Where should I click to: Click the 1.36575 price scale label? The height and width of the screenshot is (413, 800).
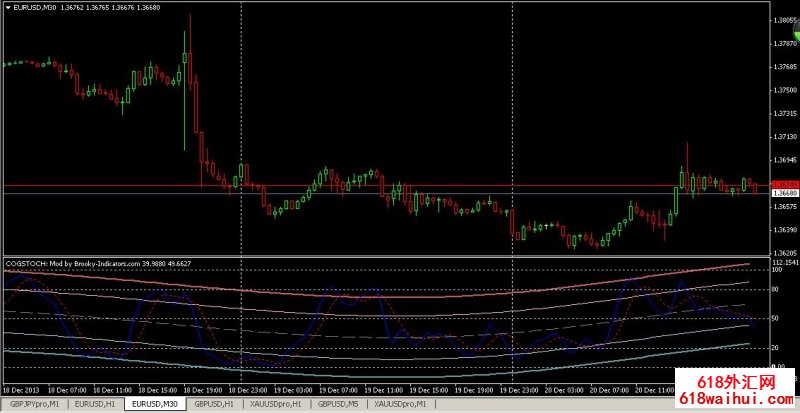(x=785, y=207)
